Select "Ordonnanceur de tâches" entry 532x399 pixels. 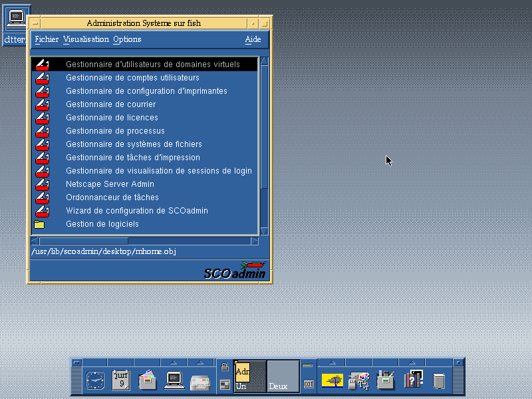pyautogui.click(x=144, y=197)
